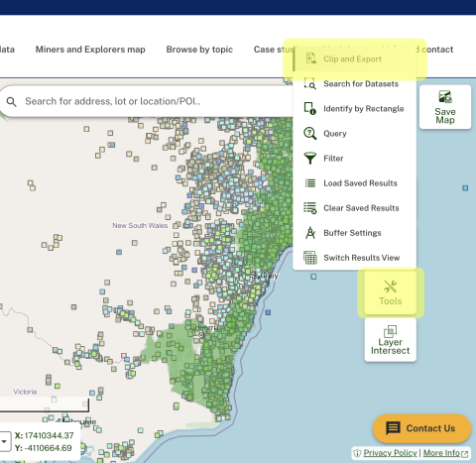Click the Clear Saved Results icon
The width and height of the screenshot is (476, 463).
pos(310,208)
